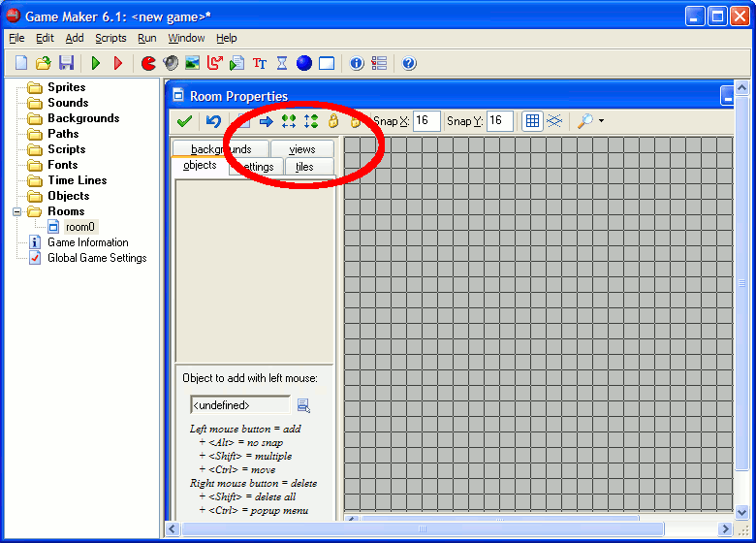Image resolution: width=756 pixels, height=543 pixels.
Task: Switch to the settings tab
Action: click(256, 167)
